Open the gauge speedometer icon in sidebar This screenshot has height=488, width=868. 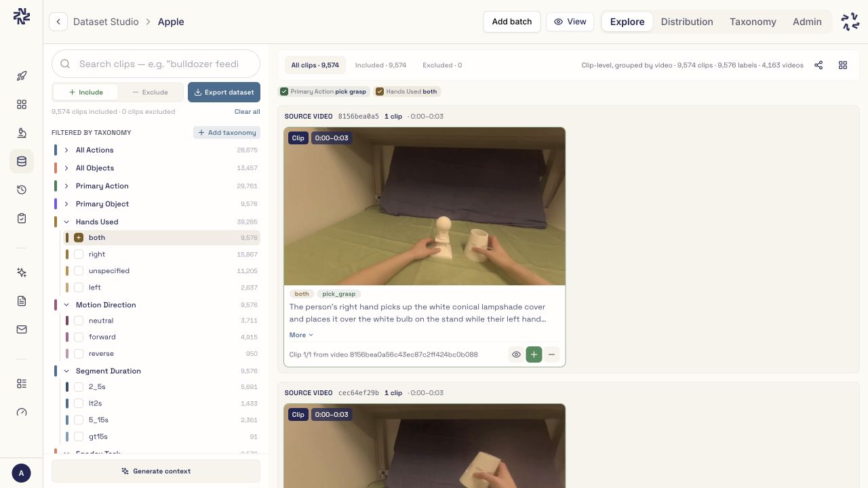[22, 412]
